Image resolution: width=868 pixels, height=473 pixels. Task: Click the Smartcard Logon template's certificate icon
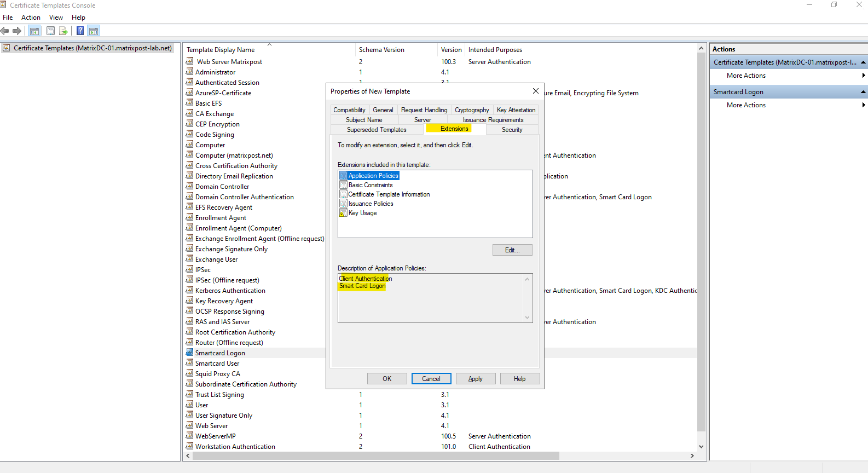(189, 353)
